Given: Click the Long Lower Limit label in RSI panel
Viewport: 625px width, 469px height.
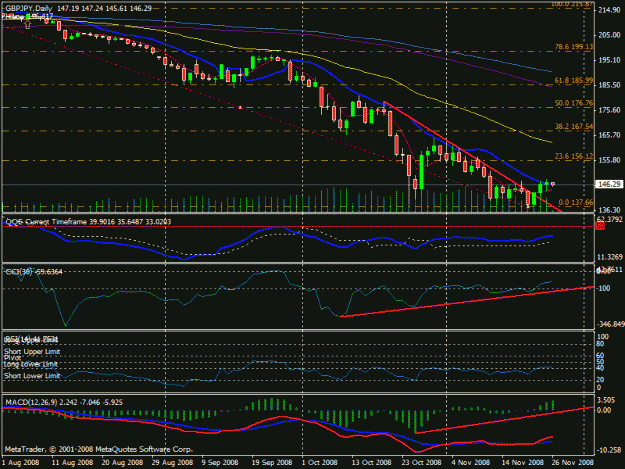Looking at the screenshot, I should [31, 364].
